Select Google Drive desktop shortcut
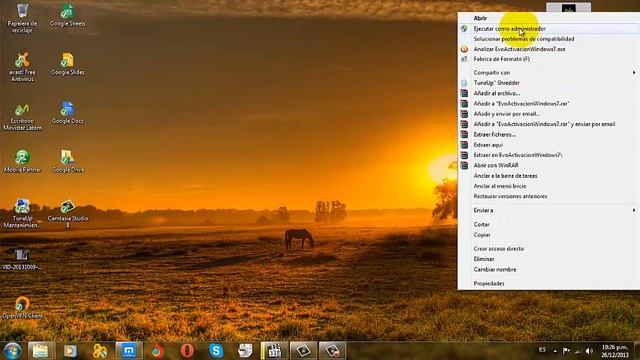 click(x=67, y=161)
